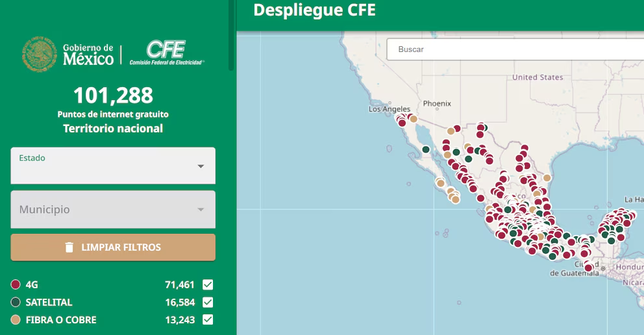The width and height of the screenshot is (644, 335).
Task: Uncheck the Satelital layer checkbox
Action: pyautogui.click(x=208, y=303)
